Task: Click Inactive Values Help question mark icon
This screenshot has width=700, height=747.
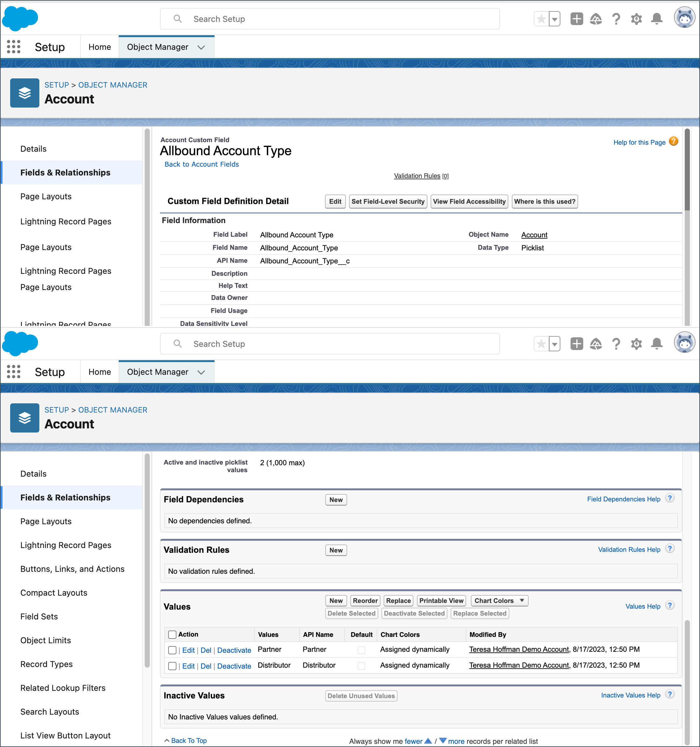Action: (x=670, y=694)
